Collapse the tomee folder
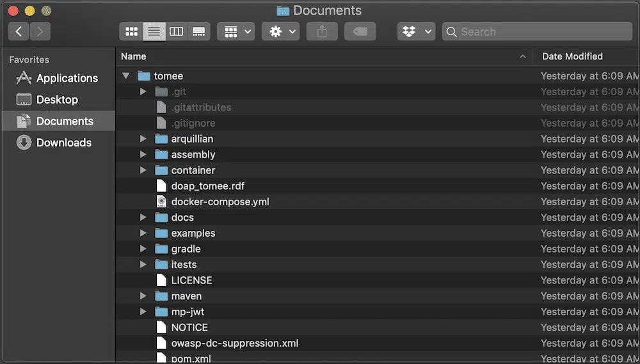 [126, 76]
